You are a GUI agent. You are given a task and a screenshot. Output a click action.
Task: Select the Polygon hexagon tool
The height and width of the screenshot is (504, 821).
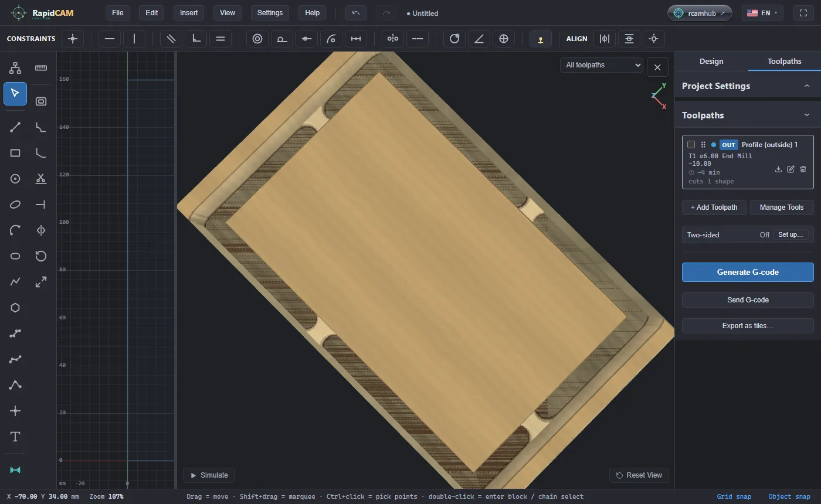15,308
